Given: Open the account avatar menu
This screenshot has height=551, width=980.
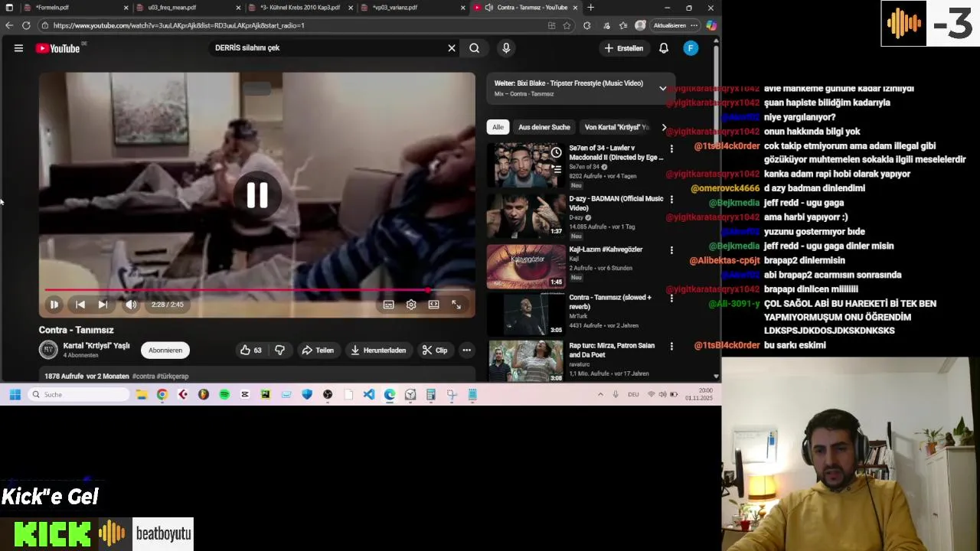Looking at the screenshot, I should point(691,48).
